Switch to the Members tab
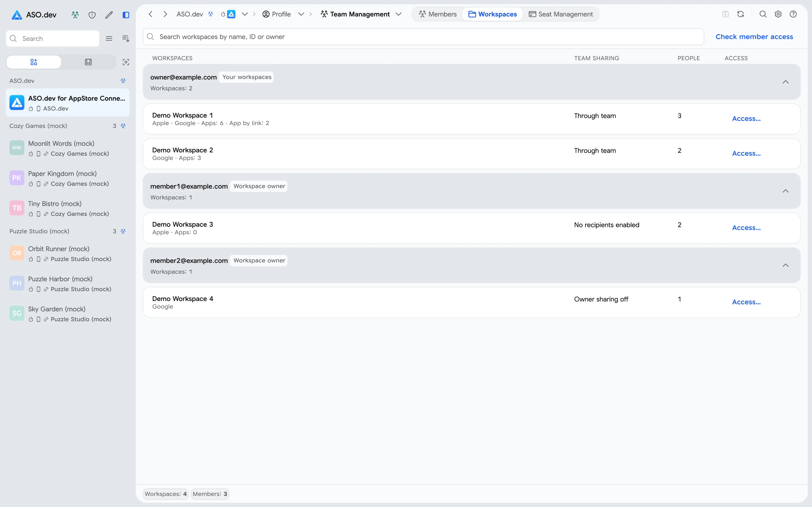 pos(437,14)
